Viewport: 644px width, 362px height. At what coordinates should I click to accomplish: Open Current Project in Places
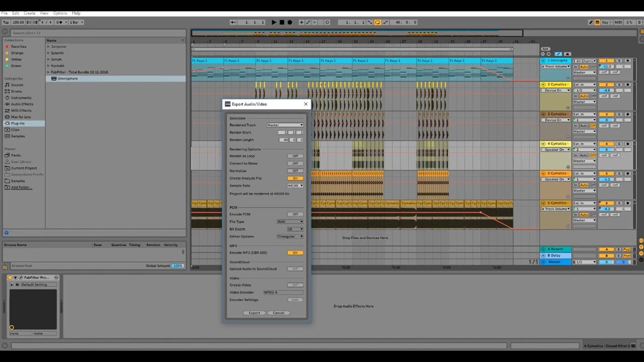[24, 168]
